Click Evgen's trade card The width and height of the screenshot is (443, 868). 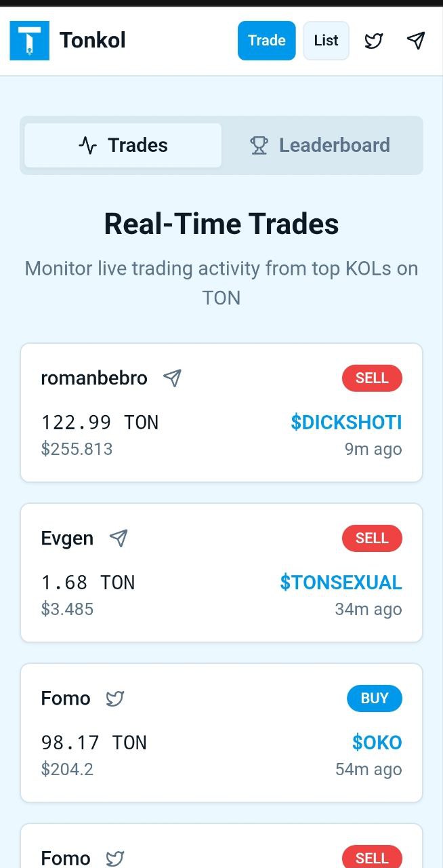pos(221,572)
